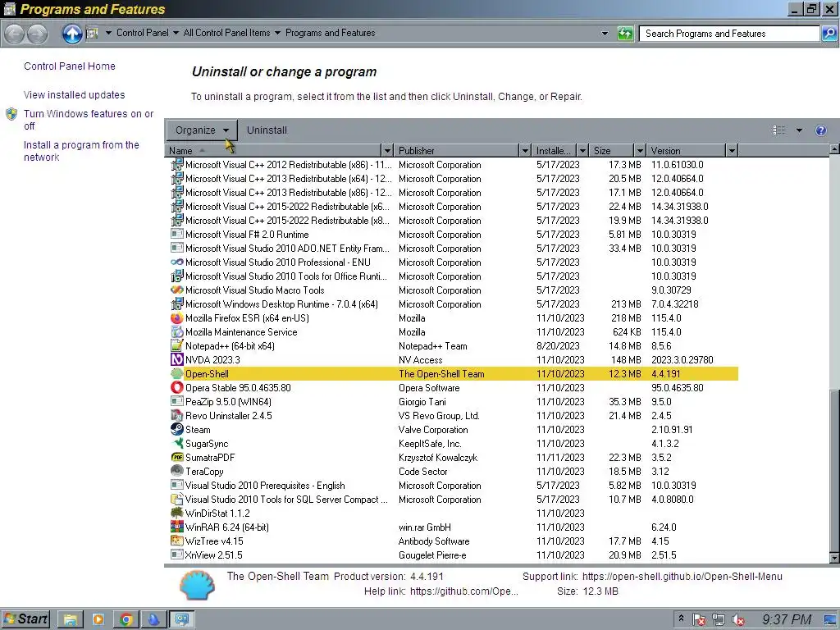Click the 9:37 PM taskbar clock
Viewport: 840px width, 630px height.
(x=787, y=619)
